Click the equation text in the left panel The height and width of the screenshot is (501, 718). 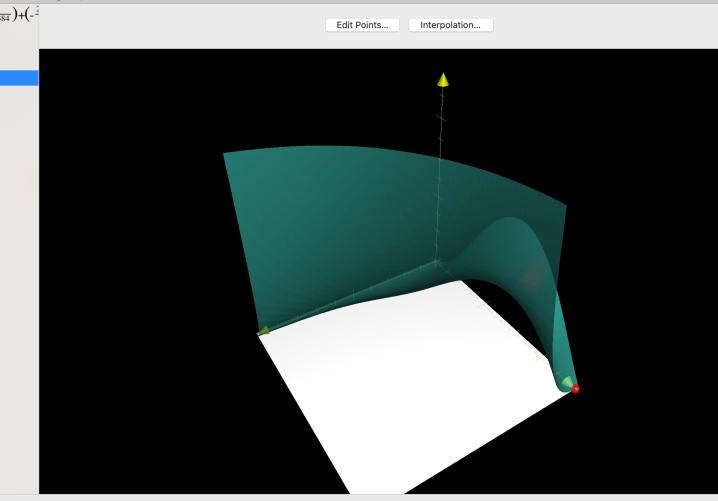pos(19,14)
